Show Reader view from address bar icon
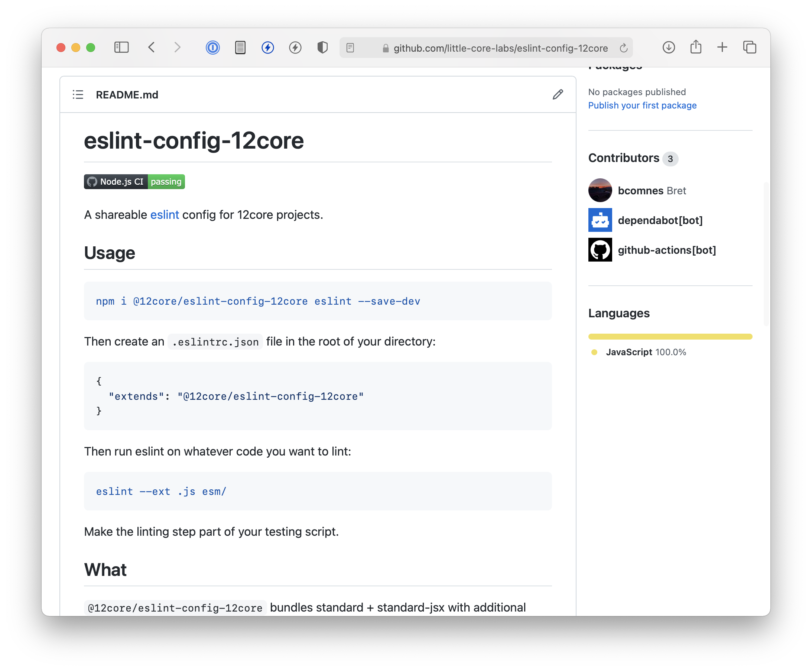Screen dimensions: 812x671 (350, 48)
